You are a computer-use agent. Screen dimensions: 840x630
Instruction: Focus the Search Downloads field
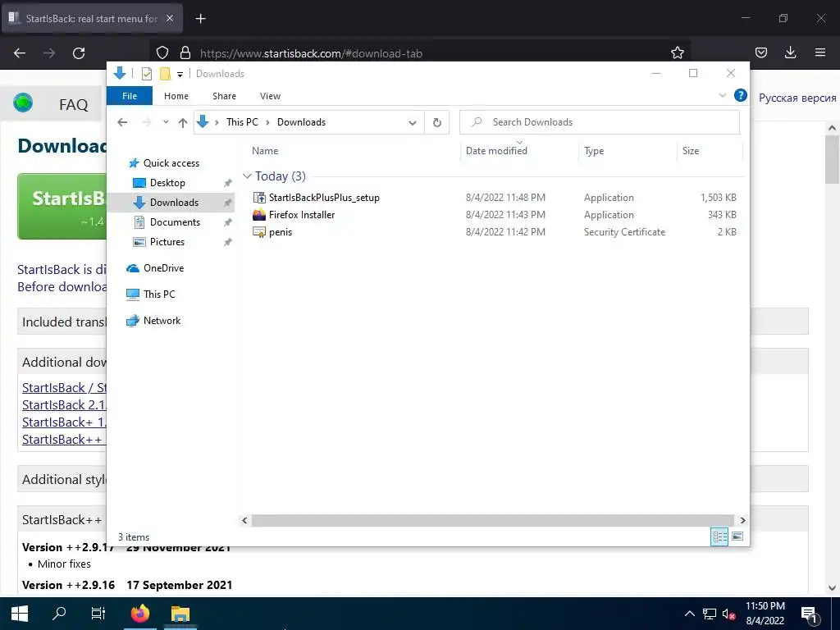(600, 122)
